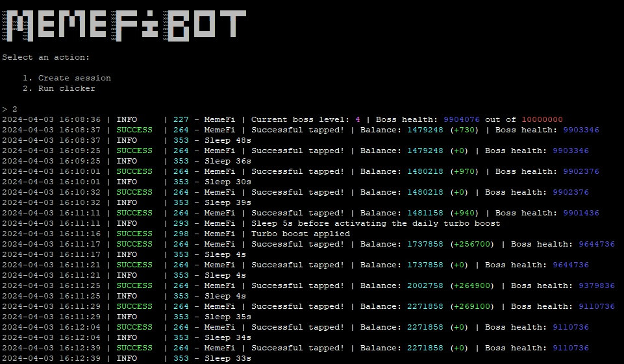Click 'Sleep 5s before activating the daily turbo boost'
Screen dimensions: 624x364
point(376,223)
